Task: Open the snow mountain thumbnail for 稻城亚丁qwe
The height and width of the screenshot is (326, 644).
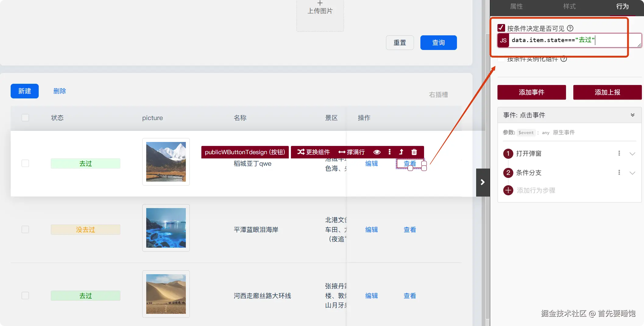Action: point(166,162)
